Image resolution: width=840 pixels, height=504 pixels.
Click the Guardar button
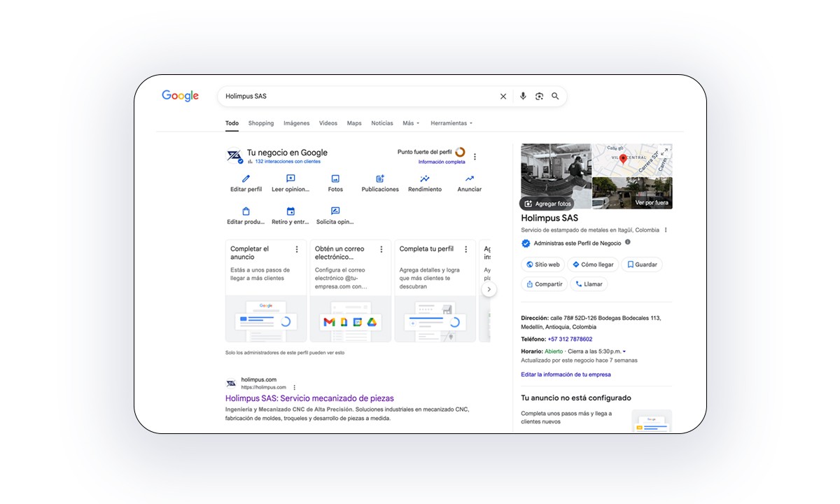pyautogui.click(x=642, y=265)
